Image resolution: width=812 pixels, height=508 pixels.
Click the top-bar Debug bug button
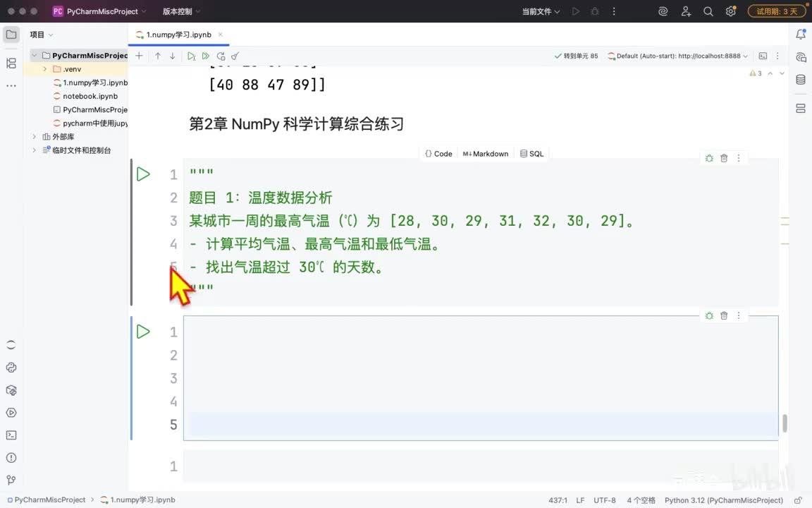(x=594, y=11)
